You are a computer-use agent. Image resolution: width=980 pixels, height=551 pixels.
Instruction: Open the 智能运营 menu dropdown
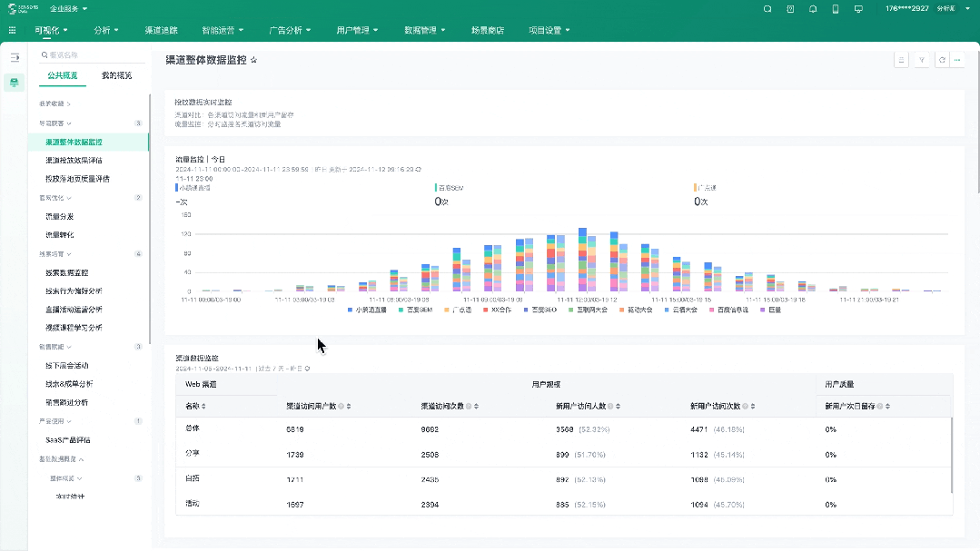pyautogui.click(x=223, y=30)
